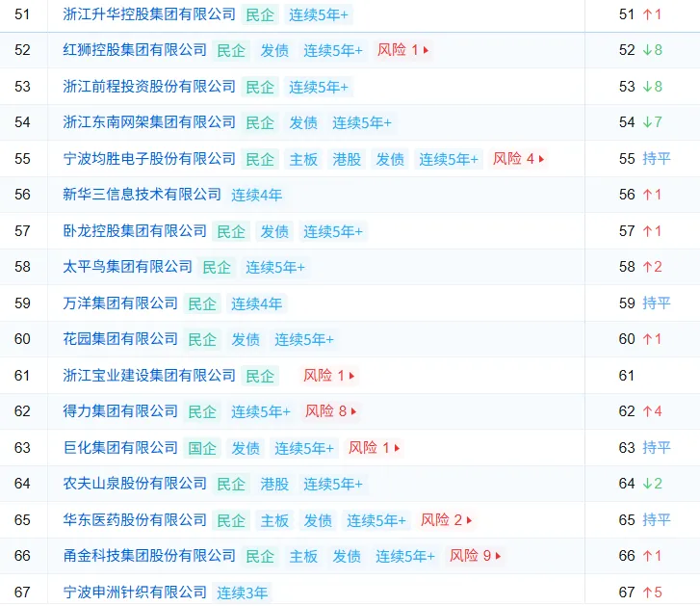Open 浙江升华控股集团有限公司 company link

pos(149,14)
